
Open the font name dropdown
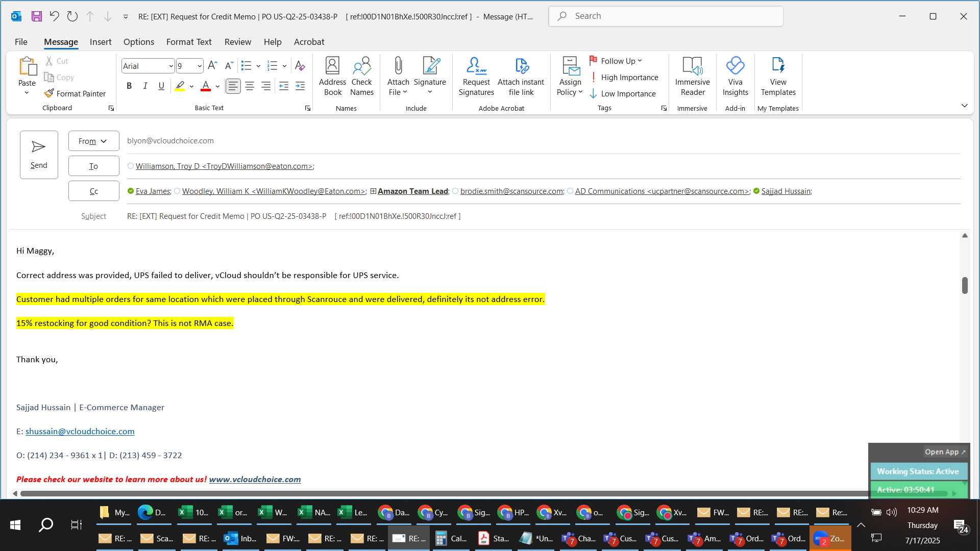(170, 66)
